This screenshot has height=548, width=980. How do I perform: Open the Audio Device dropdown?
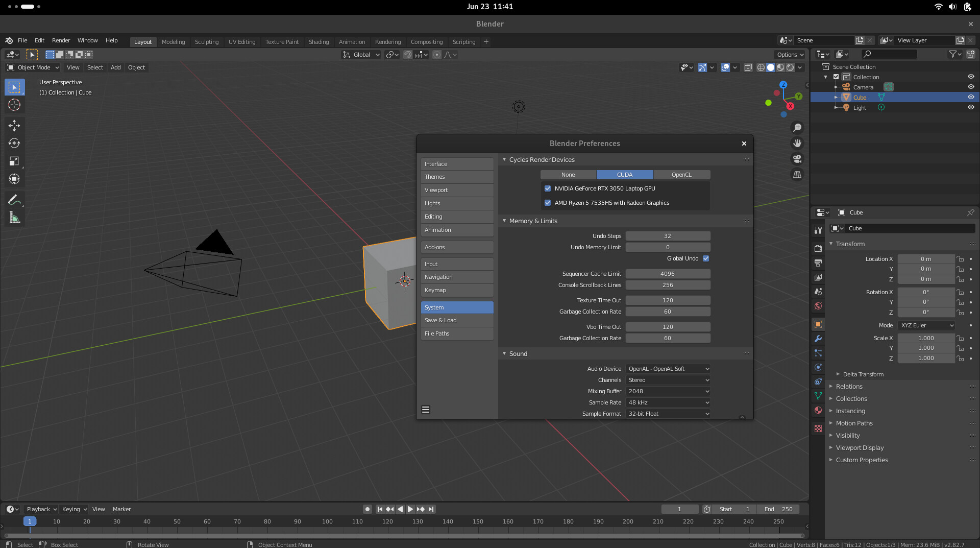(x=668, y=369)
